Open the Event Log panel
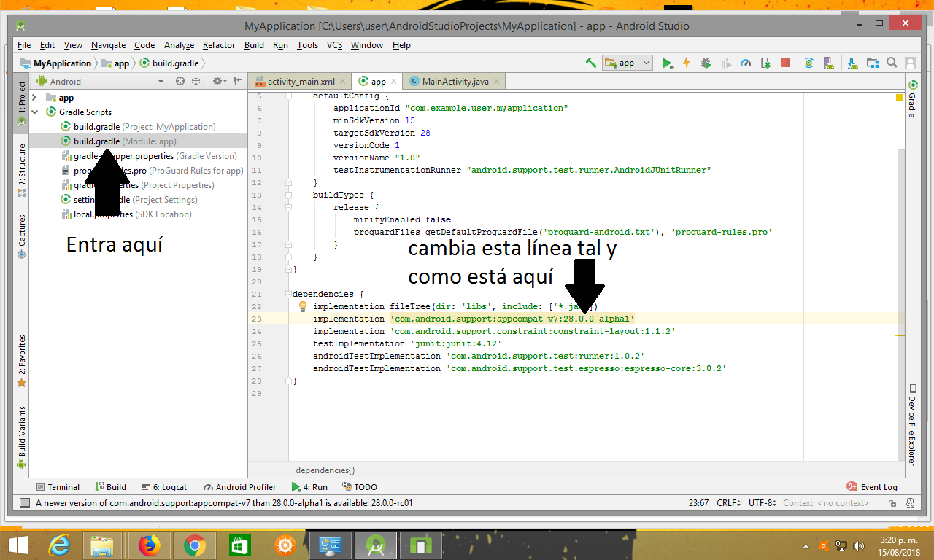The width and height of the screenshot is (934, 560). point(872,487)
